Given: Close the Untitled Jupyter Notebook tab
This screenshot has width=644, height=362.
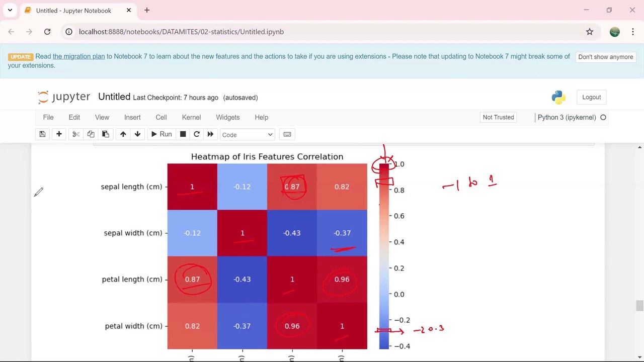Looking at the screenshot, I should pos(129,10).
